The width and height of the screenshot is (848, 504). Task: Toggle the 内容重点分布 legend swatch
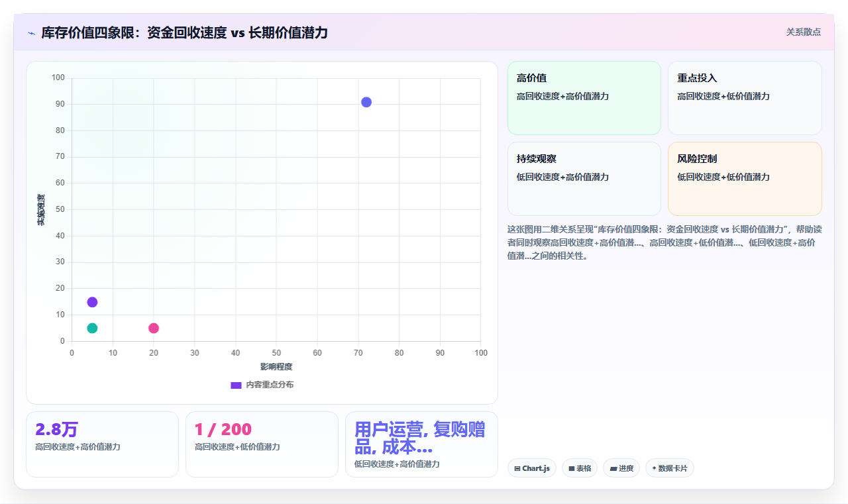tap(236, 385)
